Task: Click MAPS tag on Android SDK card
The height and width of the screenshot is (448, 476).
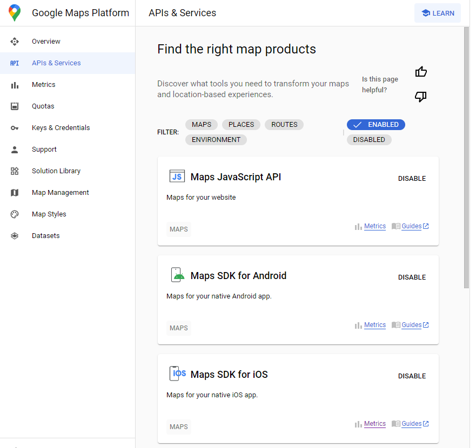Action: tap(179, 328)
